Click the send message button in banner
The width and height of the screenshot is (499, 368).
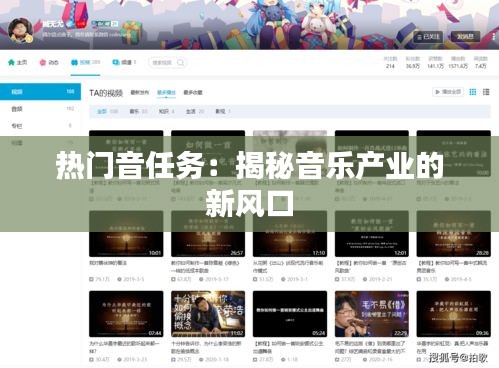click(465, 37)
